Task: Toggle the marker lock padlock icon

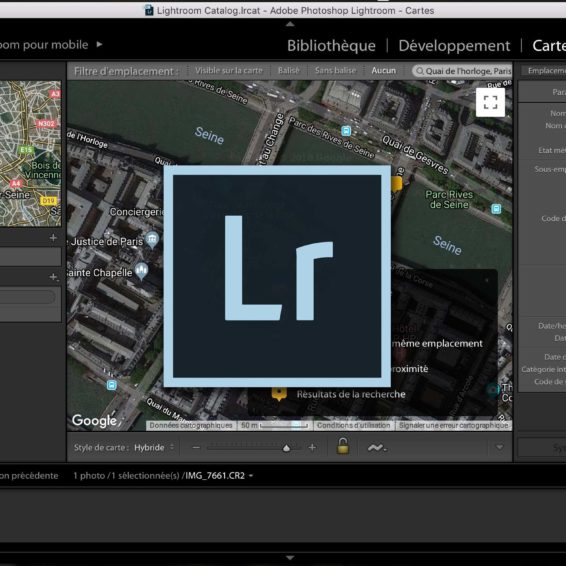Action: (343, 446)
